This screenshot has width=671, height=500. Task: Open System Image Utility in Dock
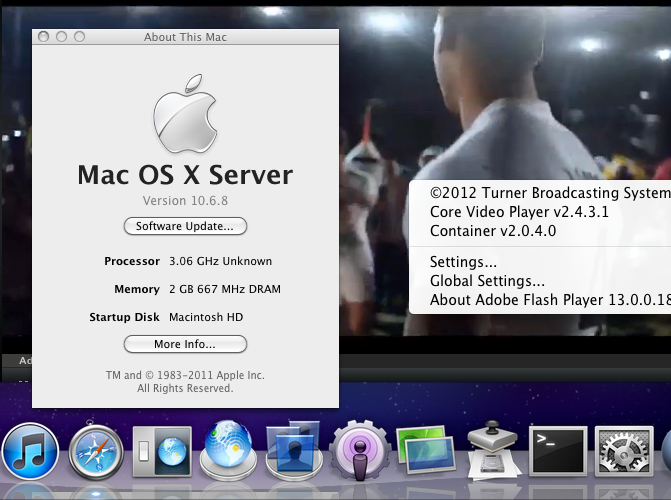coord(493,449)
